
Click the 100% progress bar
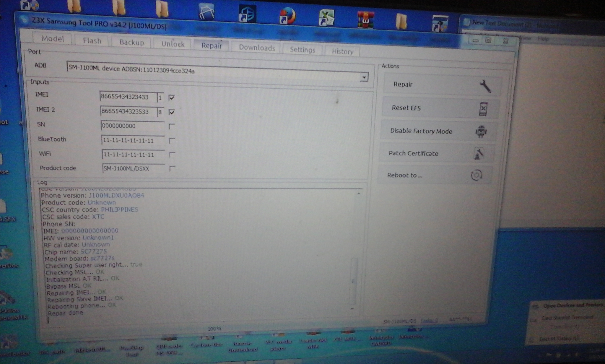click(x=214, y=329)
